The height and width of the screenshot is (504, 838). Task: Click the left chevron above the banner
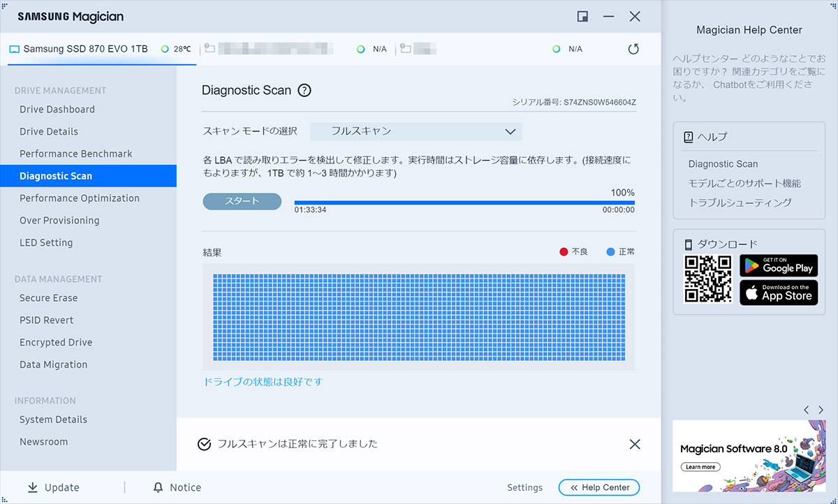[x=806, y=410]
